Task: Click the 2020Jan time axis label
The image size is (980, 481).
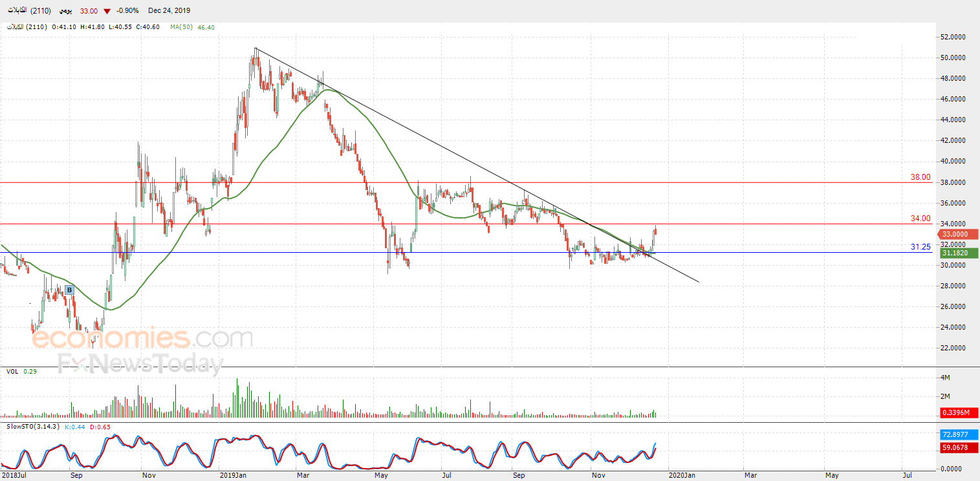Action: point(682,475)
